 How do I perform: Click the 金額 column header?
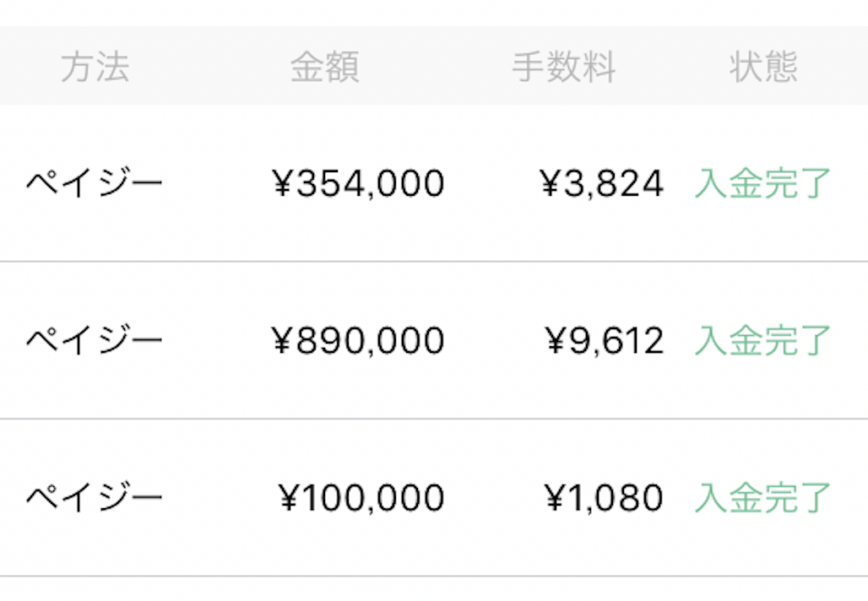pyautogui.click(x=325, y=67)
